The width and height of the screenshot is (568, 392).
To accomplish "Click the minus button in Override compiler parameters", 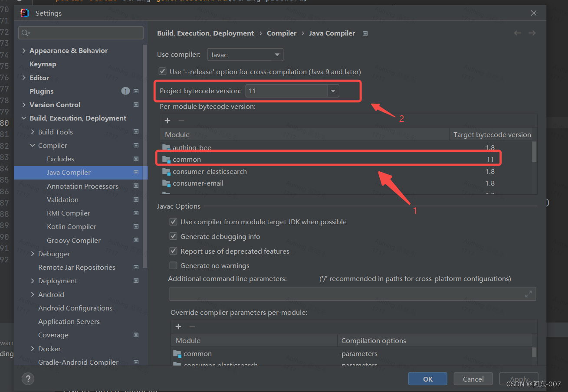I will point(192,327).
